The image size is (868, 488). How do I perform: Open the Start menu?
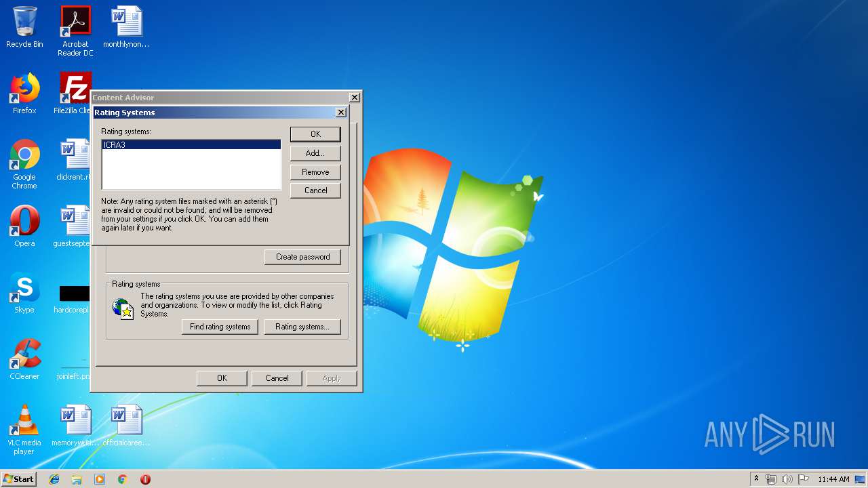(18, 479)
